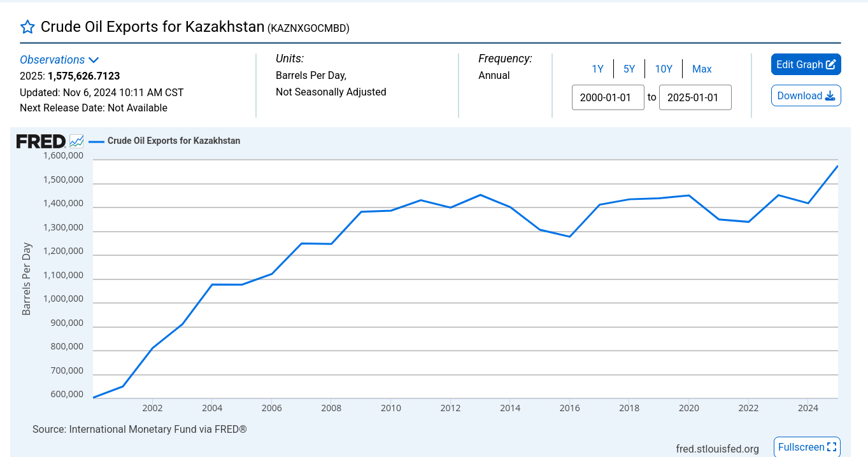Click the Barrels Per Day y-axis title
Screen dimensions: 868x457
coord(27,279)
